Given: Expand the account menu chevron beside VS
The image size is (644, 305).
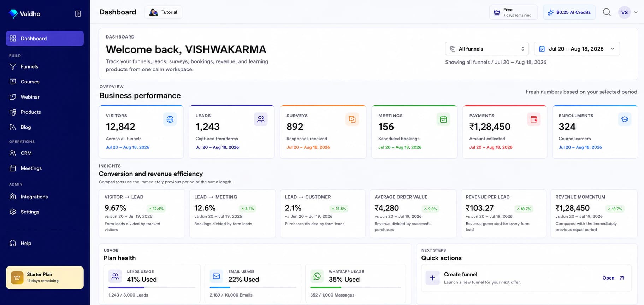Looking at the screenshot, I should coord(636,12).
